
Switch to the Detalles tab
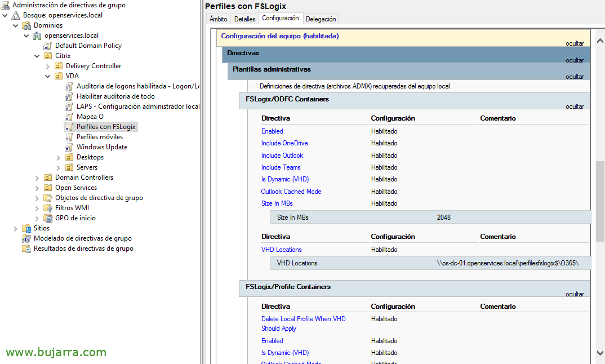(244, 19)
